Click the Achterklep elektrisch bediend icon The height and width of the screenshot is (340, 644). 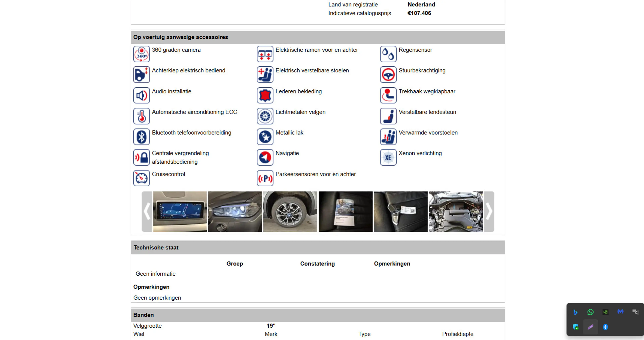[142, 74]
